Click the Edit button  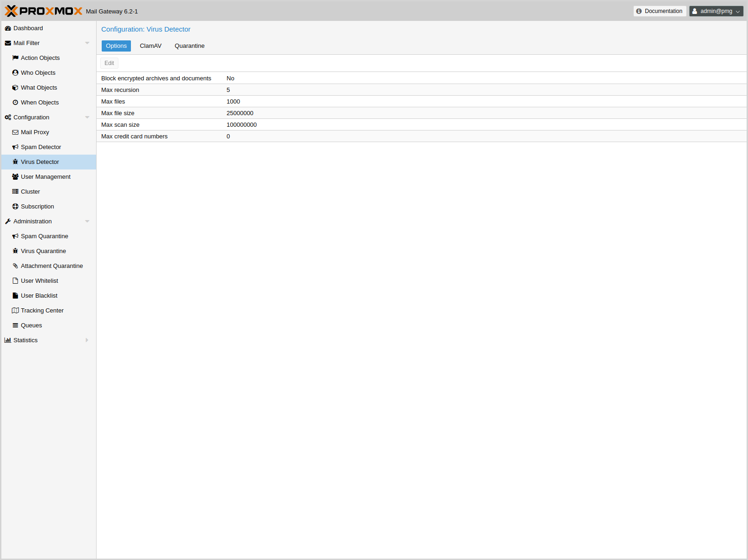pos(109,63)
